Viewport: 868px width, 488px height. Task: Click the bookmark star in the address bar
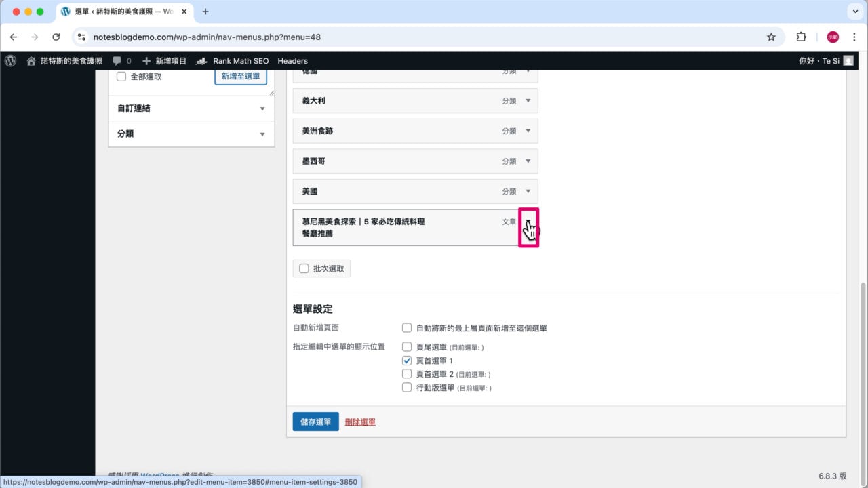(771, 37)
